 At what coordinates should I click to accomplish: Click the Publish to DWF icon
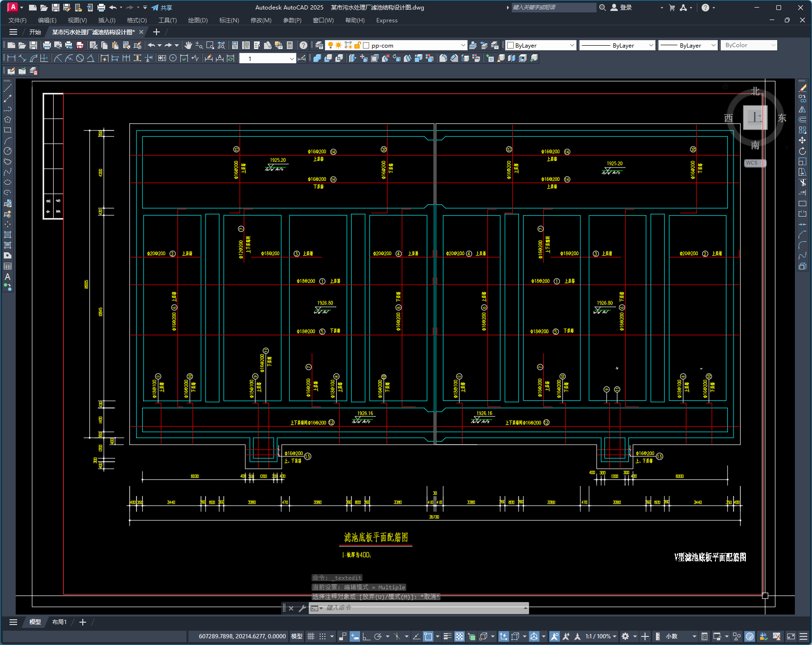80,45
